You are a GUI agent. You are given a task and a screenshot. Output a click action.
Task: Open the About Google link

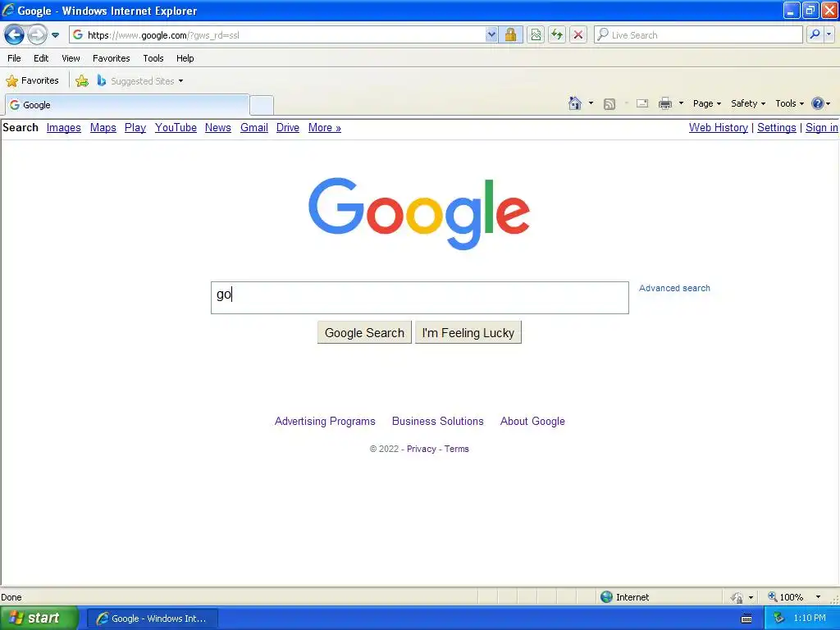tap(532, 421)
